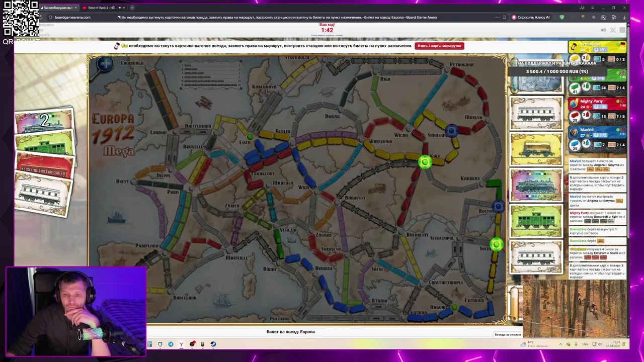644x362 pixels.
Task: Click the donation progress bar 3 500.4 / 1 000 000 RUB
Action: (x=556, y=71)
